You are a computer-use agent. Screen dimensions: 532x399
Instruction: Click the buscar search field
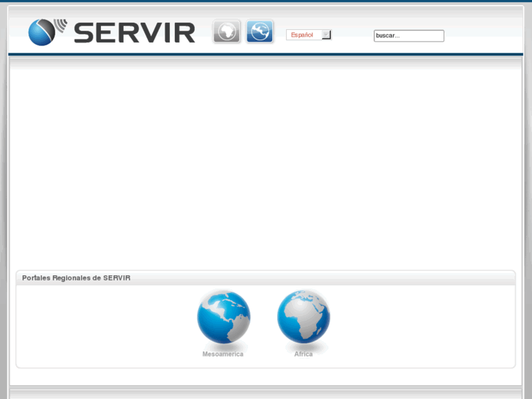point(409,36)
